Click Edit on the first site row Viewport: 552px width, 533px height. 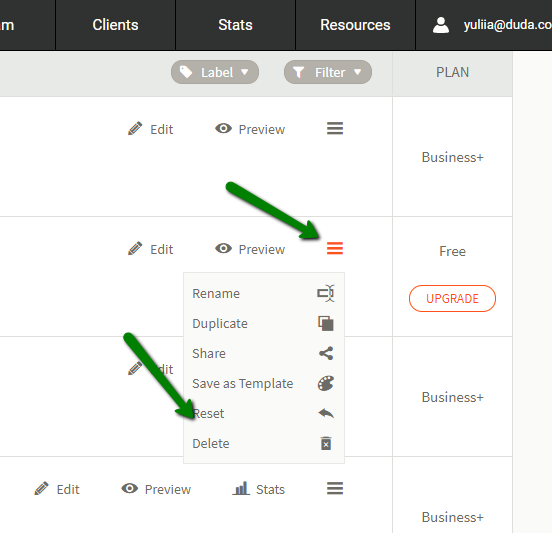pos(150,129)
